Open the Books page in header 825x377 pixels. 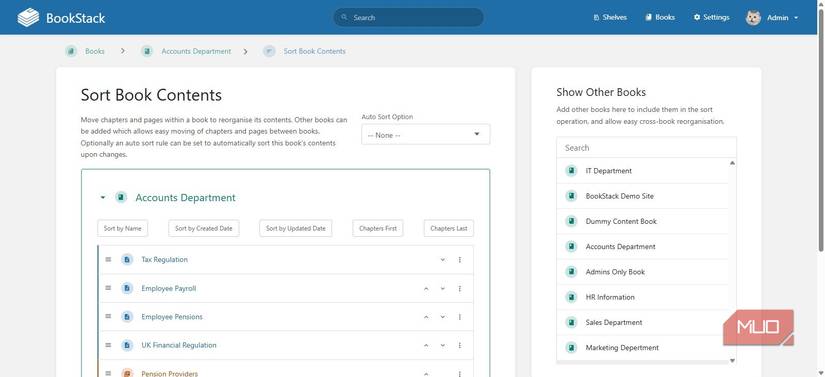(660, 17)
